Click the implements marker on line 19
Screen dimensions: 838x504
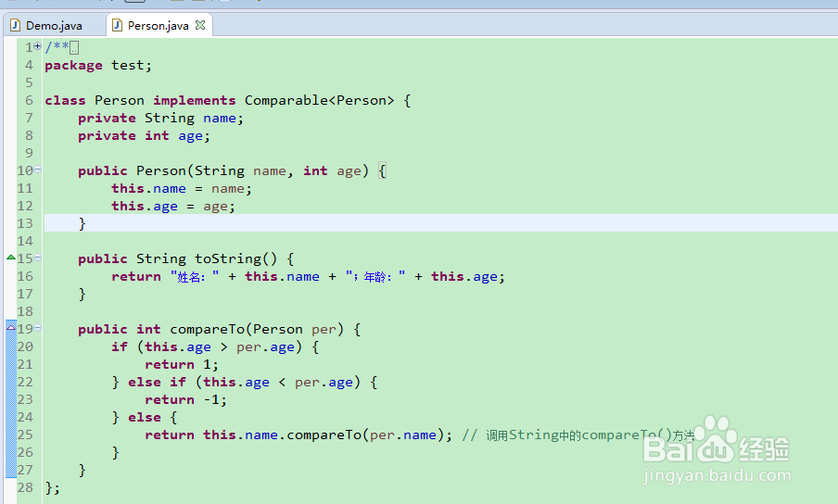[11, 328]
